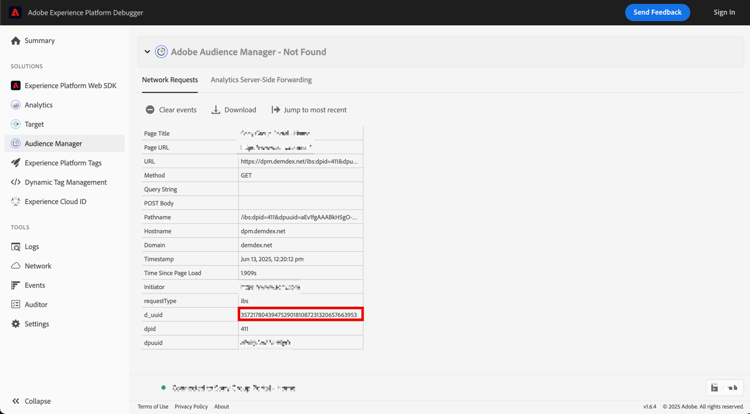Screen dimensions: 750x414
Task: Click the Adobe logo in header
Action: tap(15, 12)
